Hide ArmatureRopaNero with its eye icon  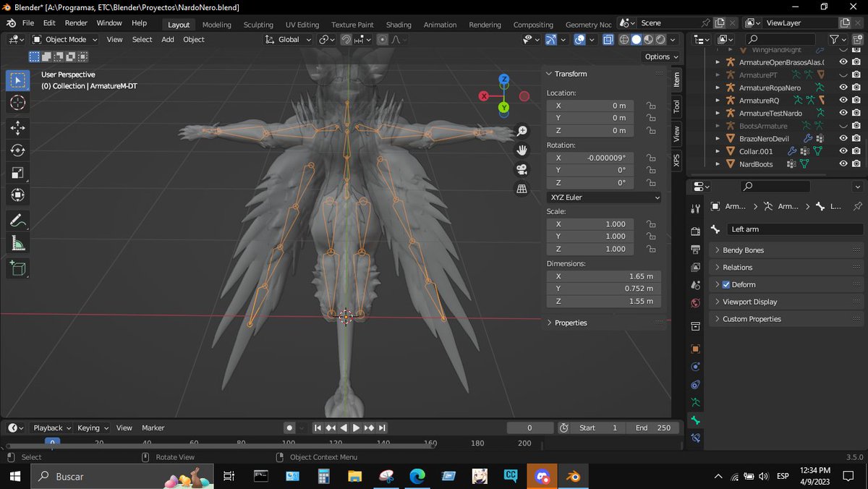843,88
